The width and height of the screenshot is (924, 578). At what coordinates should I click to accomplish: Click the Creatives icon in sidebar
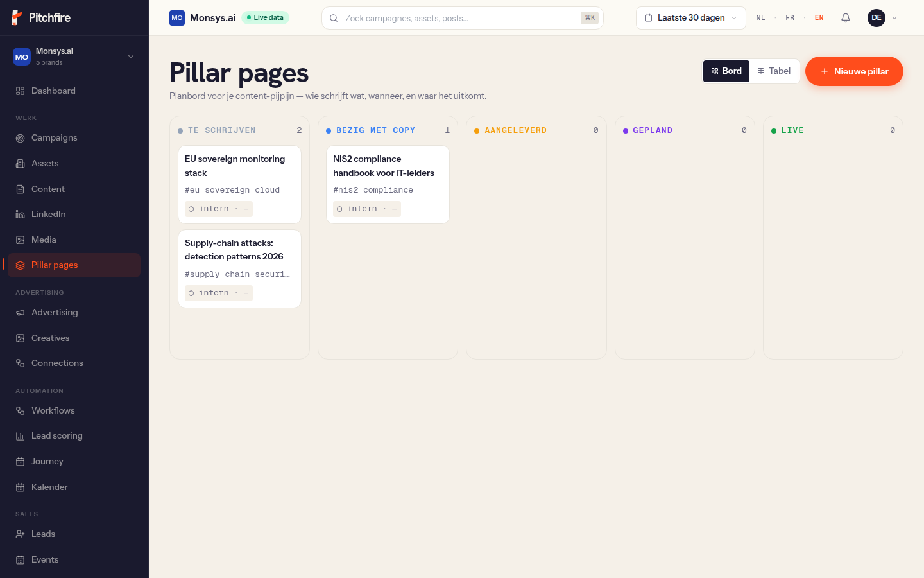pyautogui.click(x=21, y=338)
